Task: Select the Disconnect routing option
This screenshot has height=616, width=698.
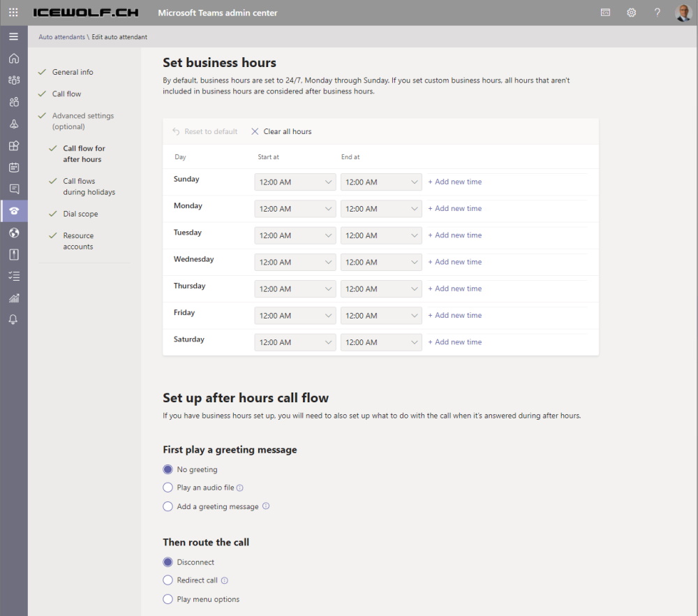Action: [168, 562]
